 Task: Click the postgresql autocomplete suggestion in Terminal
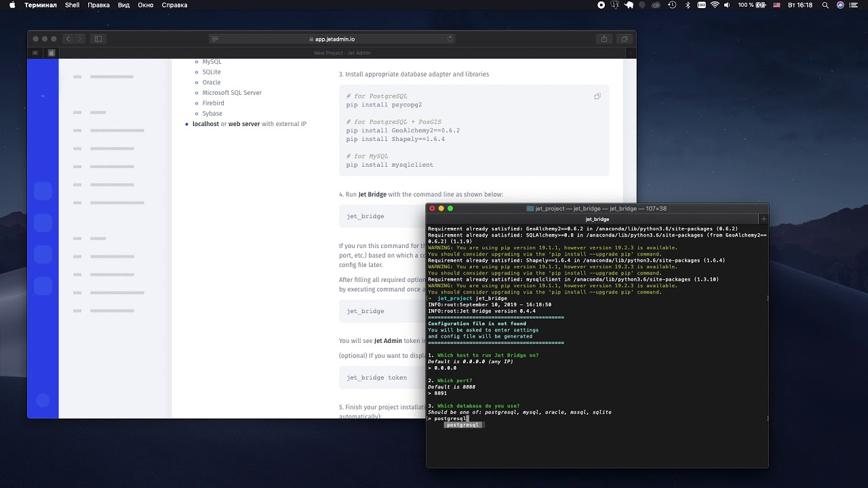click(x=463, y=425)
